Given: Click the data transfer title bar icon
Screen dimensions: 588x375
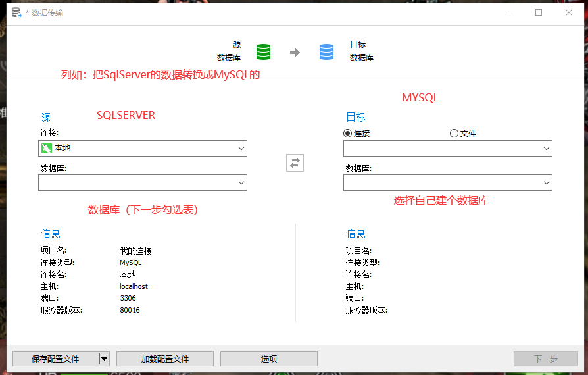Looking at the screenshot, I should (x=16, y=12).
